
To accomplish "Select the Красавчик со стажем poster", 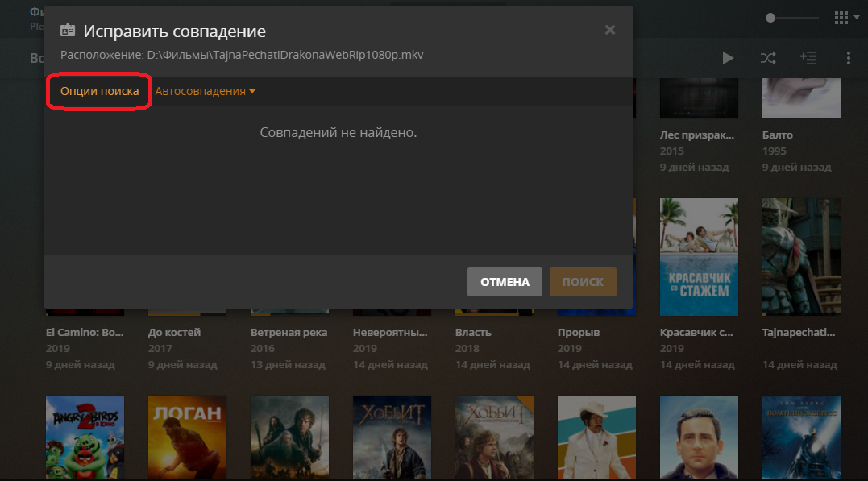I will pyautogui.click(x=699, y=256).
